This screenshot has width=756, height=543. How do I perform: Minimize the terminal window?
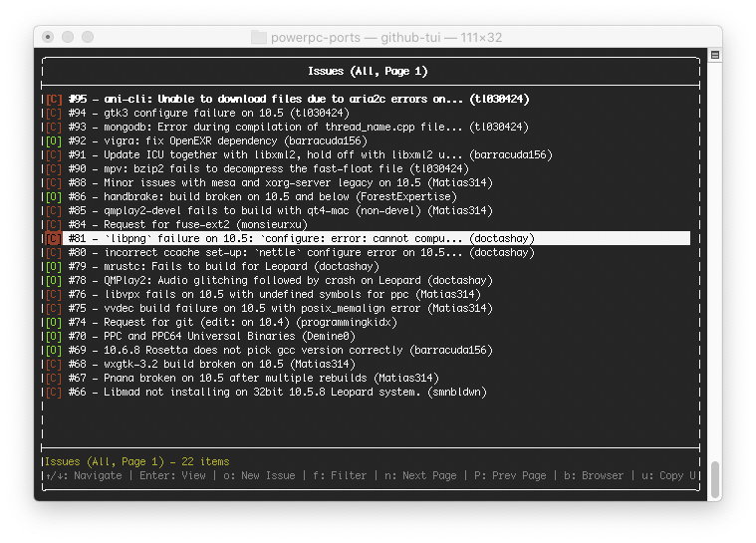[x=68, y=37]
